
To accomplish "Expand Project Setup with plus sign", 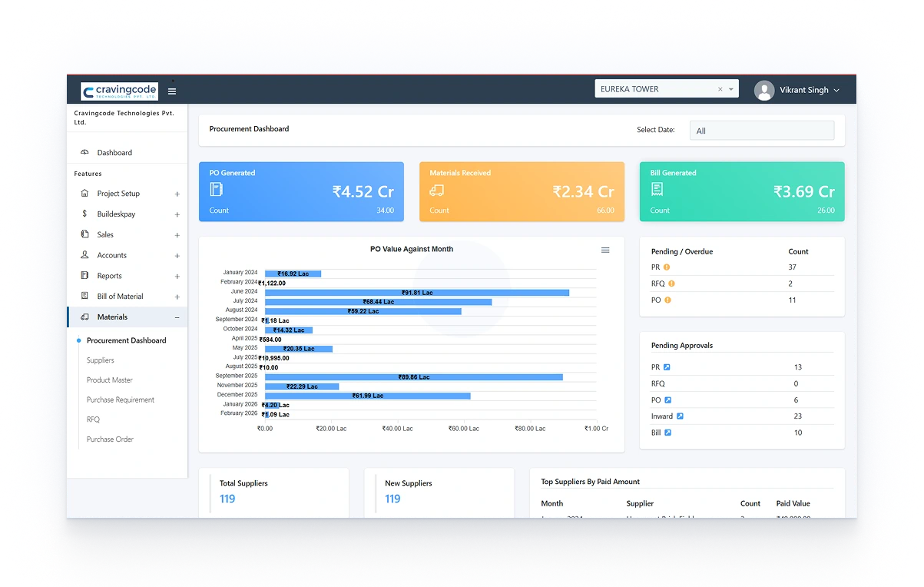I will click(x=177, y=194).
